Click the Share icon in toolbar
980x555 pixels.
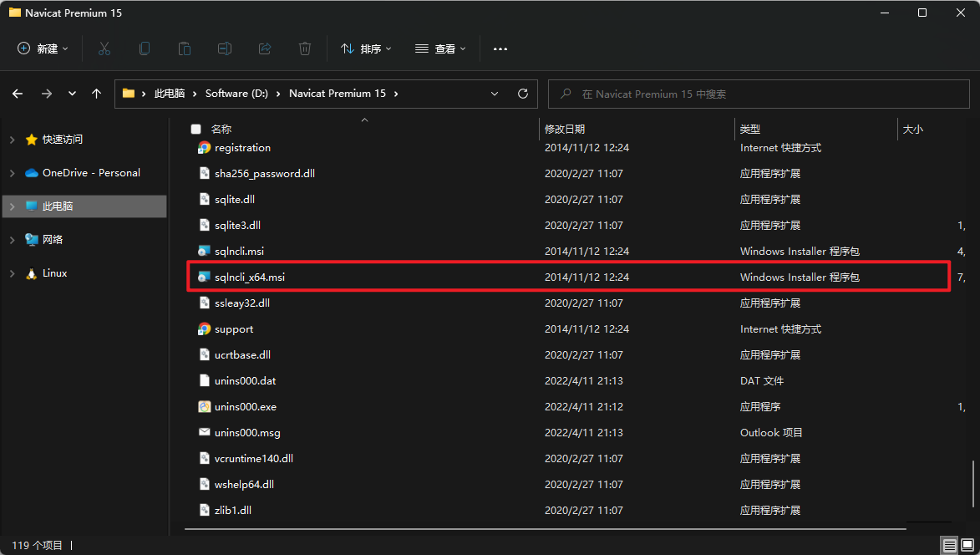[x=265, y=48]
